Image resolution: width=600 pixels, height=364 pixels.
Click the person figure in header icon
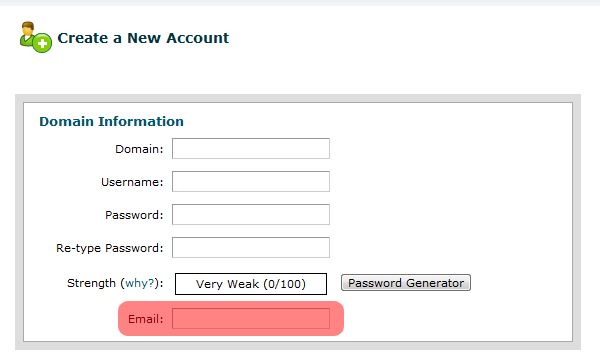pos(27,34)
